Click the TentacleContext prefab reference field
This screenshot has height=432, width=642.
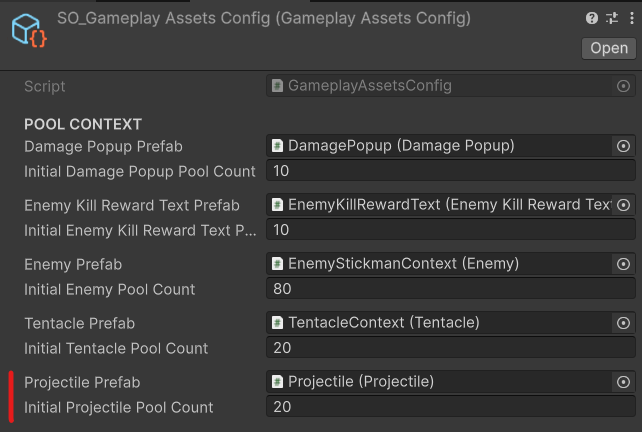[440, 323]
